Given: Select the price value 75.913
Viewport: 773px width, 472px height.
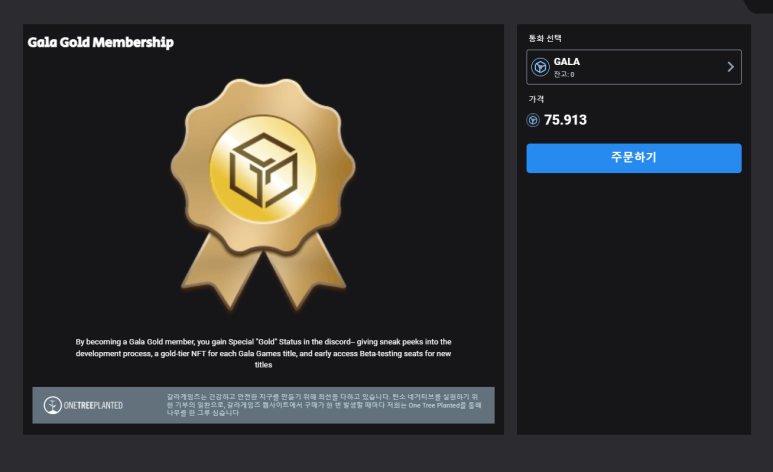Looking at the screenshot, I should pyautogui.click(x=565, y=120).
